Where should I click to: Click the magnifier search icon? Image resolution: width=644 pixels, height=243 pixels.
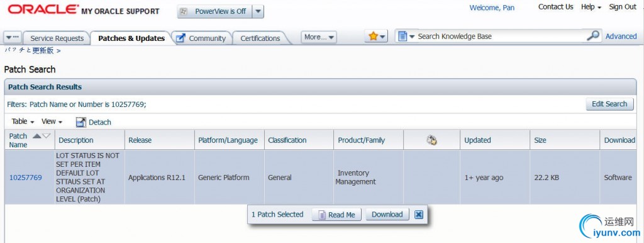[593, 36]
